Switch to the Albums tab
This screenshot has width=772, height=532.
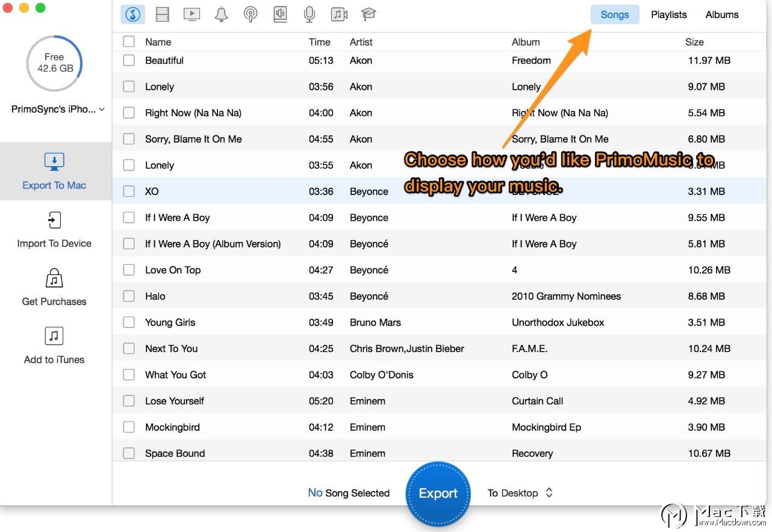[722, 14]
